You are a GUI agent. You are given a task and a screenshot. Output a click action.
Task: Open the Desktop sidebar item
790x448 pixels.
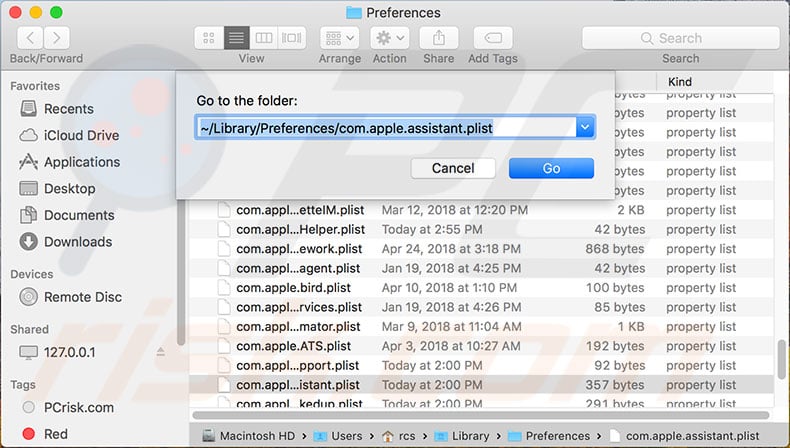pos(57,189)
